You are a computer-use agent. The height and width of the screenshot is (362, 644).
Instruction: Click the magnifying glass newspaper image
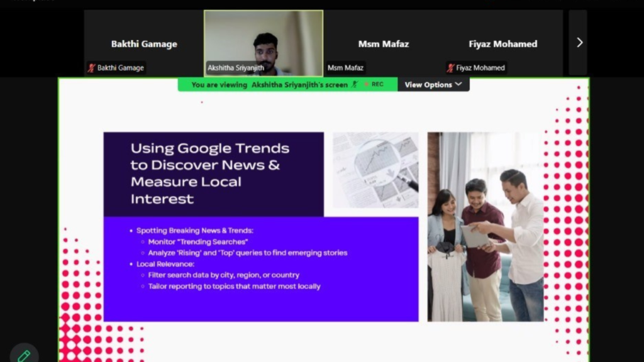tap(375, 170)
